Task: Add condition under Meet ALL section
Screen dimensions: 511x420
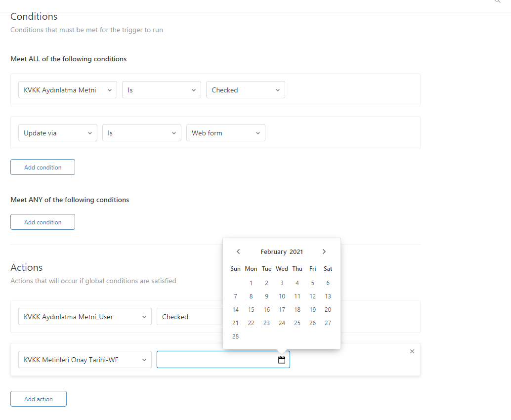Action: click(43, 167)
